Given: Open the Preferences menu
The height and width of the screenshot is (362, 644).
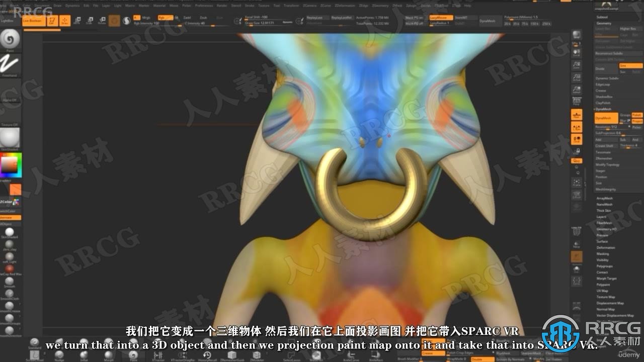Looking at the screenshot, I should click(204, 6).
